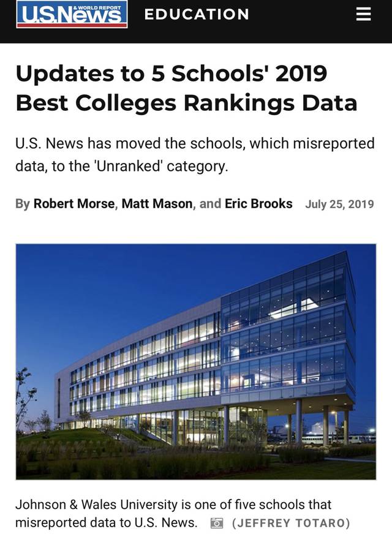The height and width of the screenshot is (545, 392).
Task: Open the hamburger navigation menu
Action: pos(364,14)
